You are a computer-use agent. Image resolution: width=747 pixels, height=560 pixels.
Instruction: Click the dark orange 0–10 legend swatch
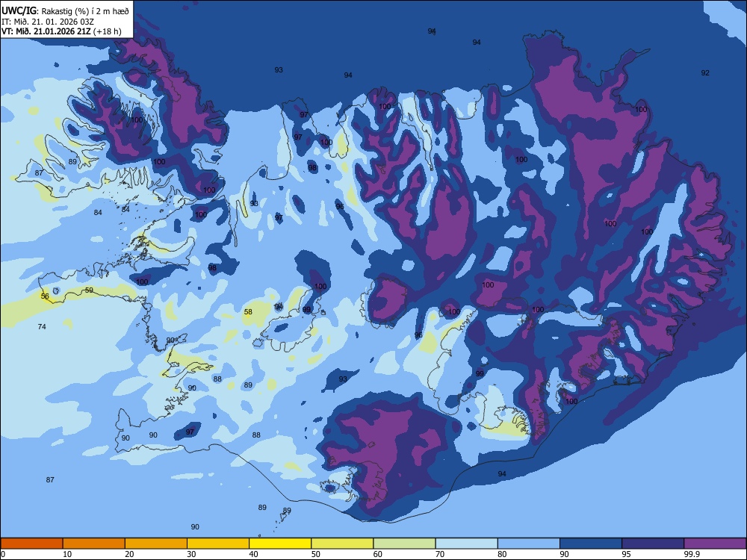coord(31,544)
